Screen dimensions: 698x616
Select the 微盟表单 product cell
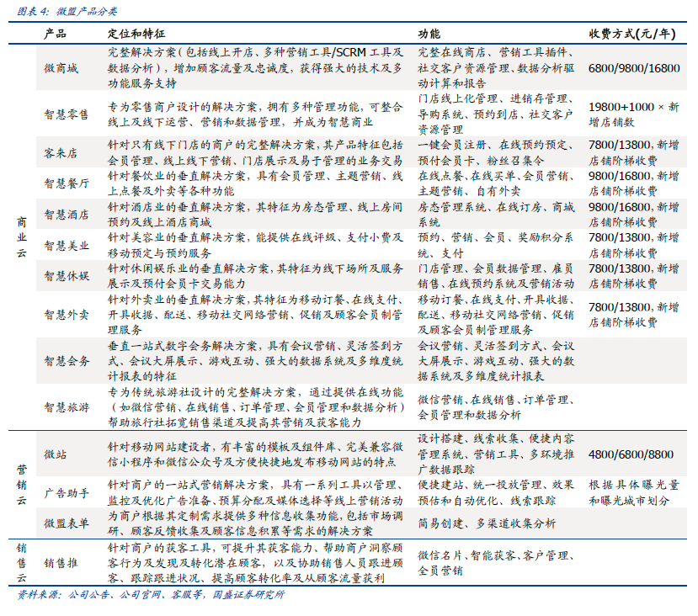point(67,523)
